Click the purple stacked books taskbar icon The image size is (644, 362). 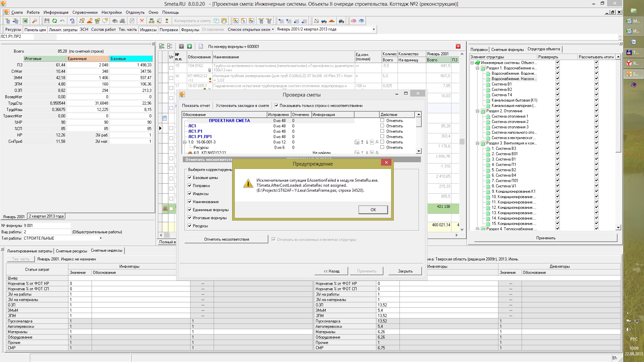pyautogui.click(x=634, y=85)
